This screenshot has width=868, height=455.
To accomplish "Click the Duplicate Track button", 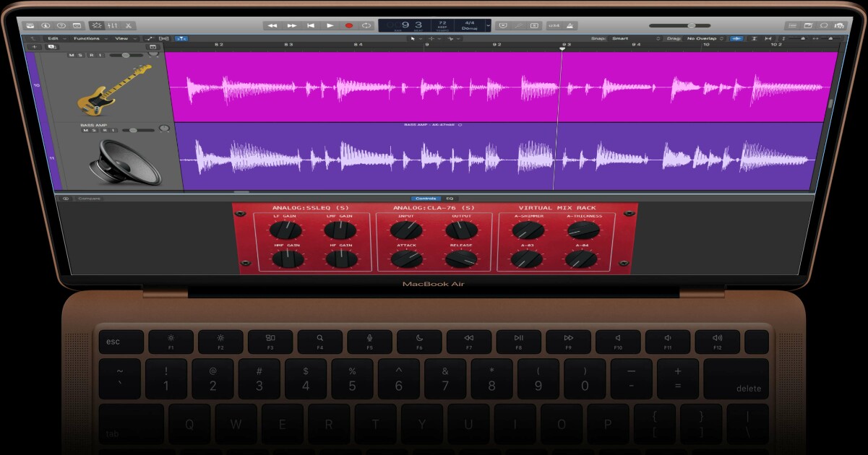I will pos(52,47).
